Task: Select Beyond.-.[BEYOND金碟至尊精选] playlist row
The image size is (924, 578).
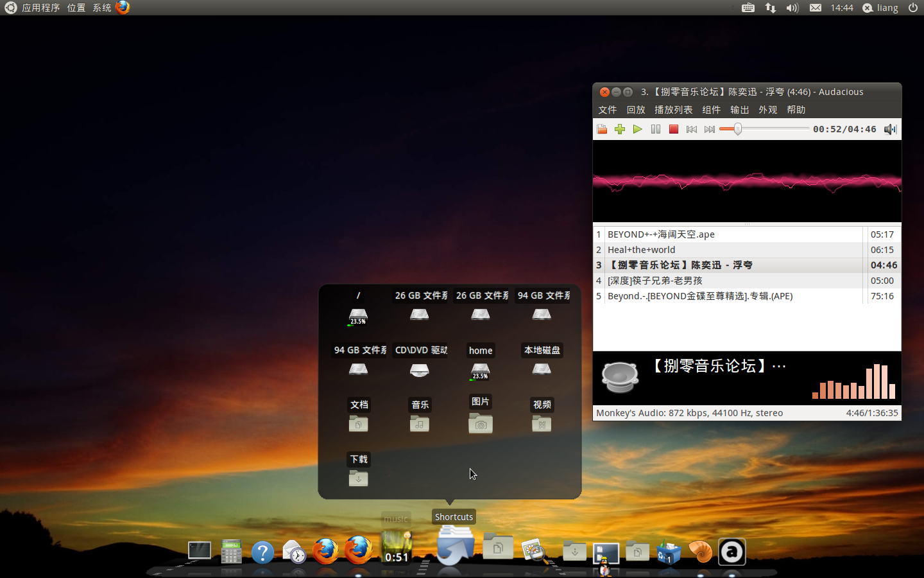Action: point(747,296)
